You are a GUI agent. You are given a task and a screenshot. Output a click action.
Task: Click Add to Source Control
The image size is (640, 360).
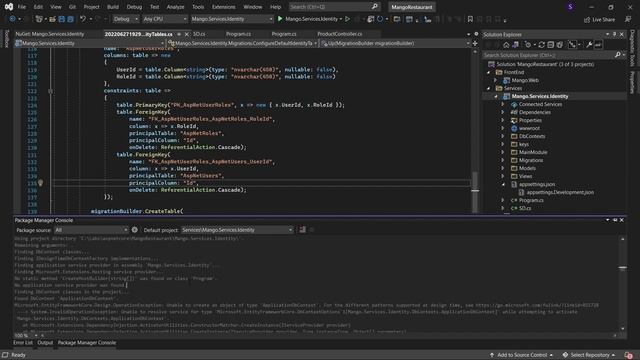pyautogui.click(x=521, y=355)
